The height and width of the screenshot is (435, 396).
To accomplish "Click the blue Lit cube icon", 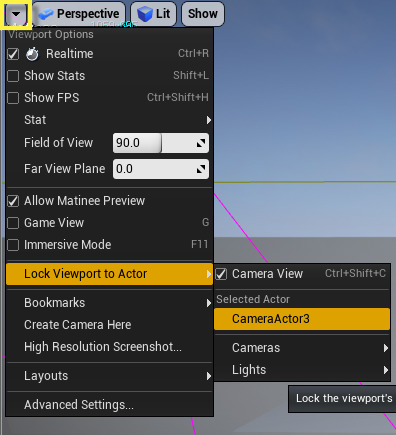I will [145, 14].
